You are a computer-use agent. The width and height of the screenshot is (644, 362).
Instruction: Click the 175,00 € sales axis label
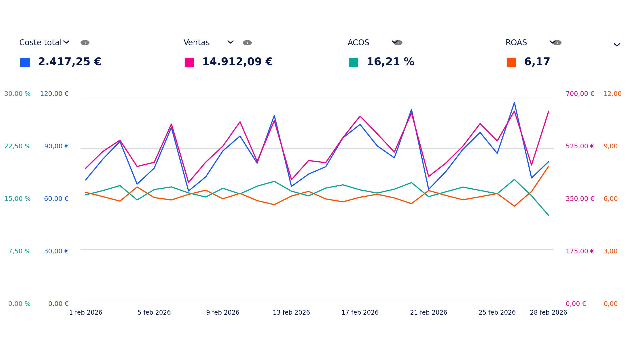(x=580, y=251)
